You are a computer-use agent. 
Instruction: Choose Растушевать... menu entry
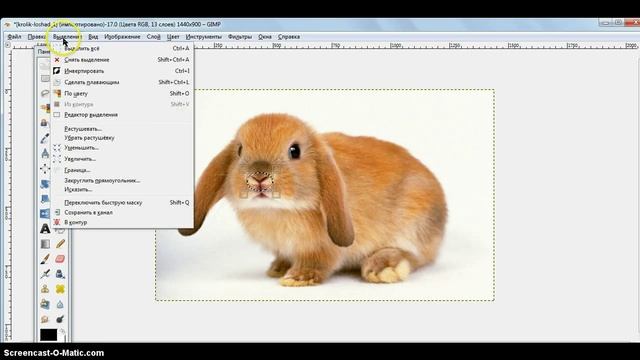[x=122, y=129]
